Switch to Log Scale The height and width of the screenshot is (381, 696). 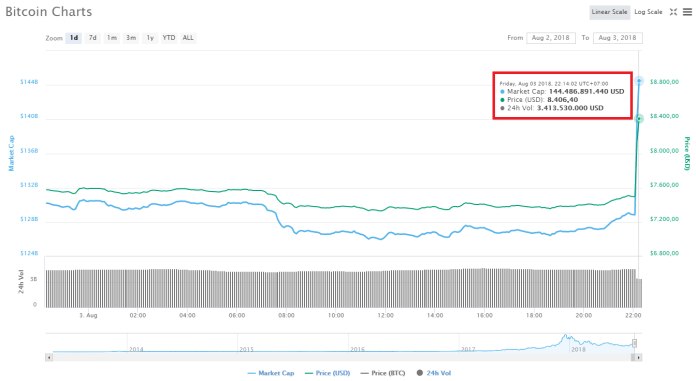[648, 12]
